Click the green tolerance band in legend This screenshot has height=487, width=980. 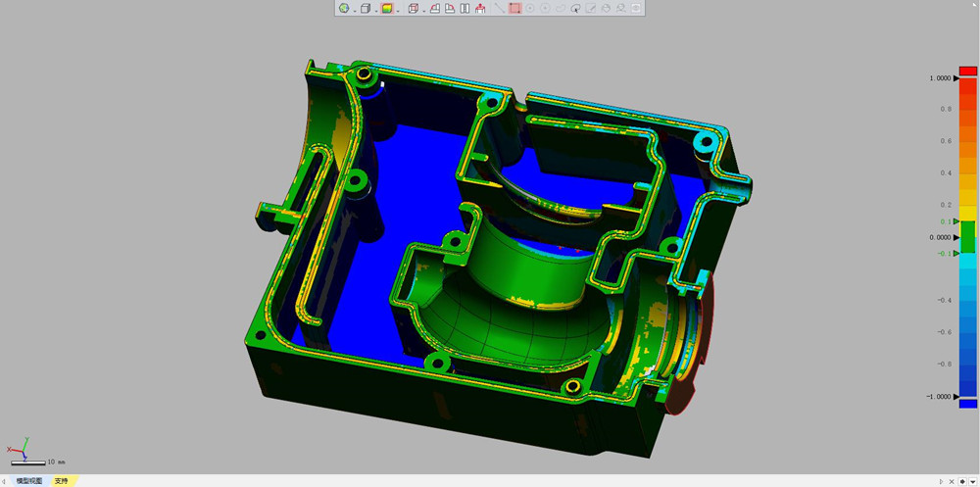pyautogui.click(x=967, y=237)
